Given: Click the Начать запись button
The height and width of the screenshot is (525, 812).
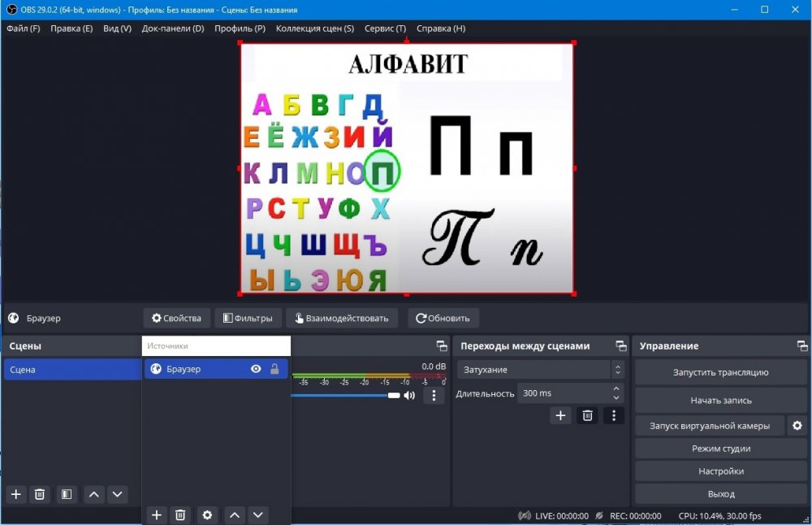Looking at the screenshot, I should (720, 400).
